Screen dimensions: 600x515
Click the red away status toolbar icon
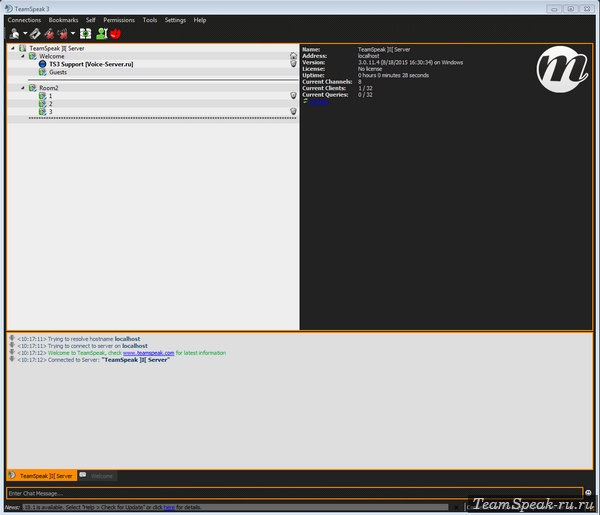116,34
